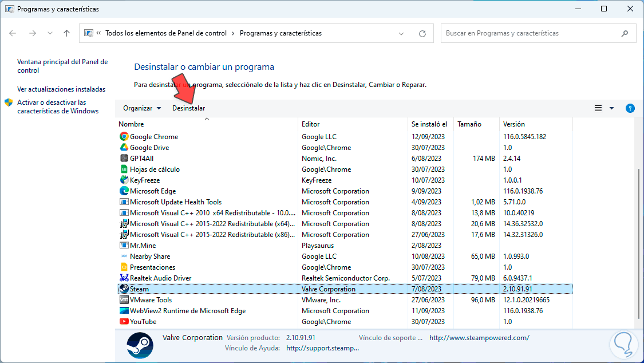Sort by Se instaló el column
Viewport: 644px width, 363px height.
click(x=430, y=124)
